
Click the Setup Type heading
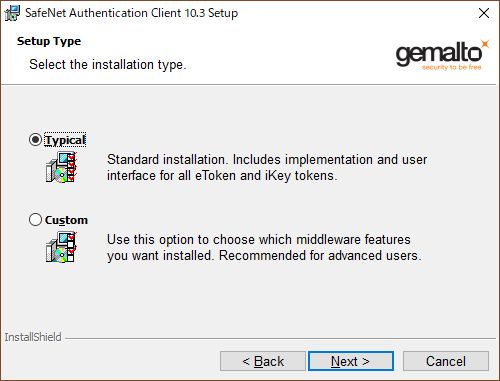pos(49,41)
